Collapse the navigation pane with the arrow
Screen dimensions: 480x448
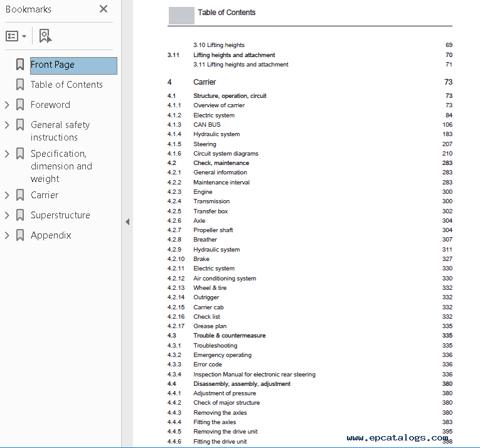tap(127, 221)
